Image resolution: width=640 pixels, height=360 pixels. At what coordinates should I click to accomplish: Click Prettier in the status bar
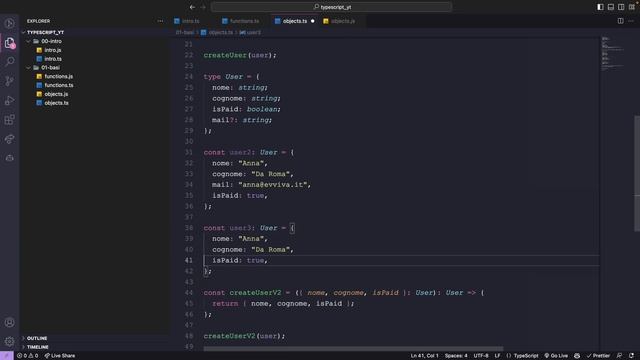[598, 356]
